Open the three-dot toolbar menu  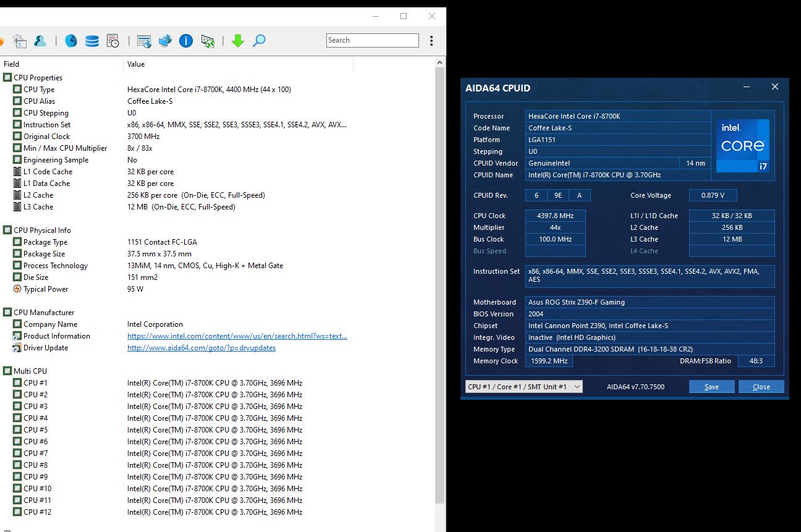(431, 41)
